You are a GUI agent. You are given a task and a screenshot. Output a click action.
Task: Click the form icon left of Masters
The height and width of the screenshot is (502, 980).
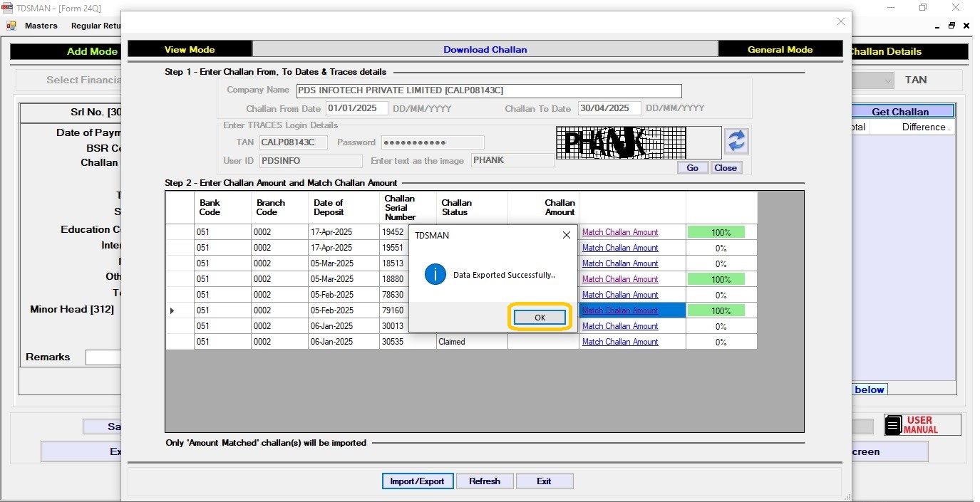tap(11, 26)
